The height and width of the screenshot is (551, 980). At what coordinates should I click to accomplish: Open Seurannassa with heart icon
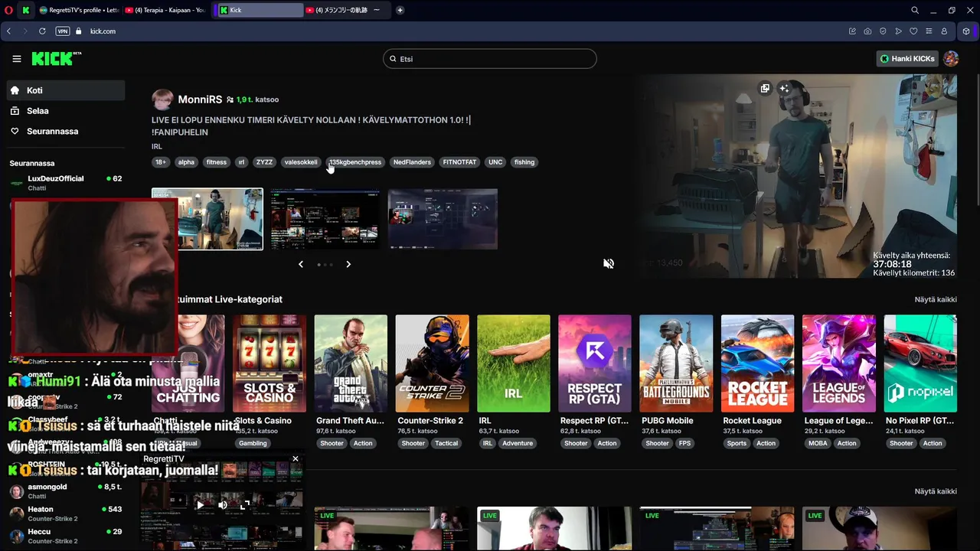click(66, 132)
